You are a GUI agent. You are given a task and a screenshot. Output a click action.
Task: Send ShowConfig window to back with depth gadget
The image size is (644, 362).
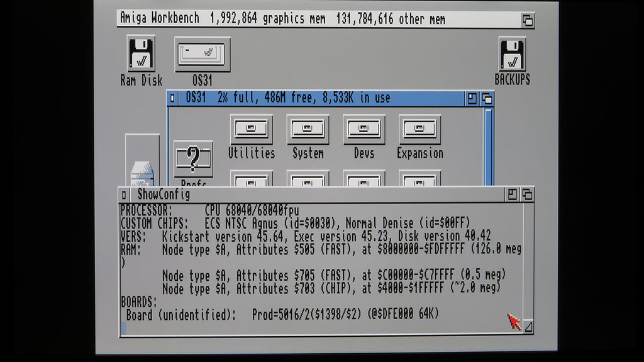pyautogui.click(x=527, y=195)
